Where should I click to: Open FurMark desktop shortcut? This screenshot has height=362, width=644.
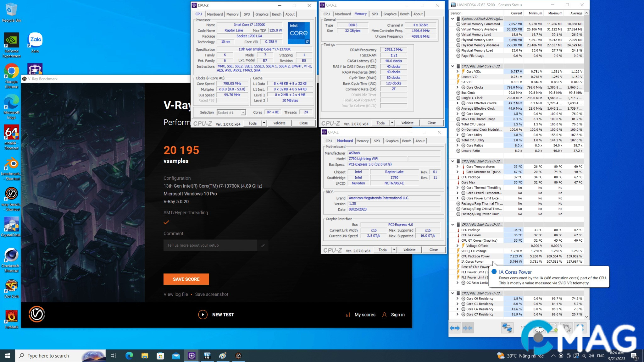[x=12, y=319]
